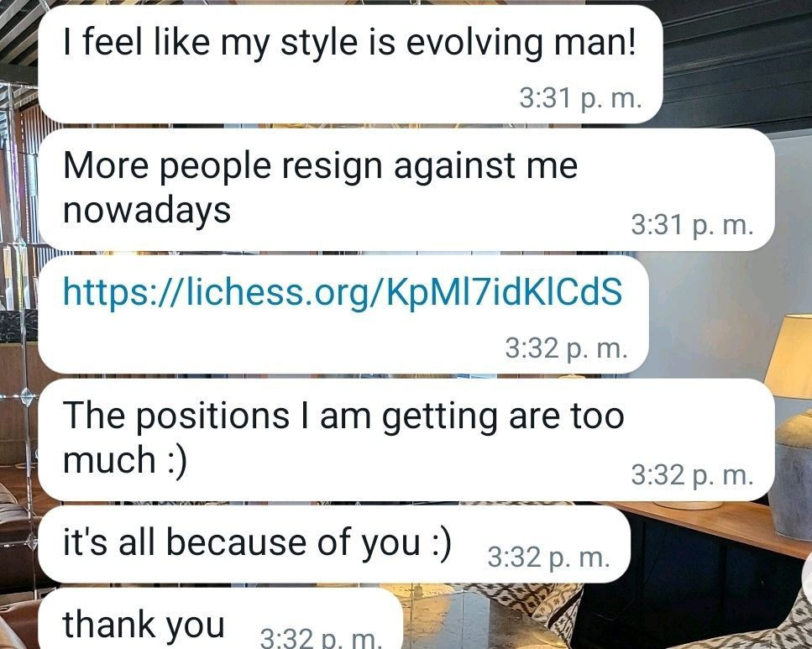Click the lamp in chat wallpaper background

(x=789, y=425)
